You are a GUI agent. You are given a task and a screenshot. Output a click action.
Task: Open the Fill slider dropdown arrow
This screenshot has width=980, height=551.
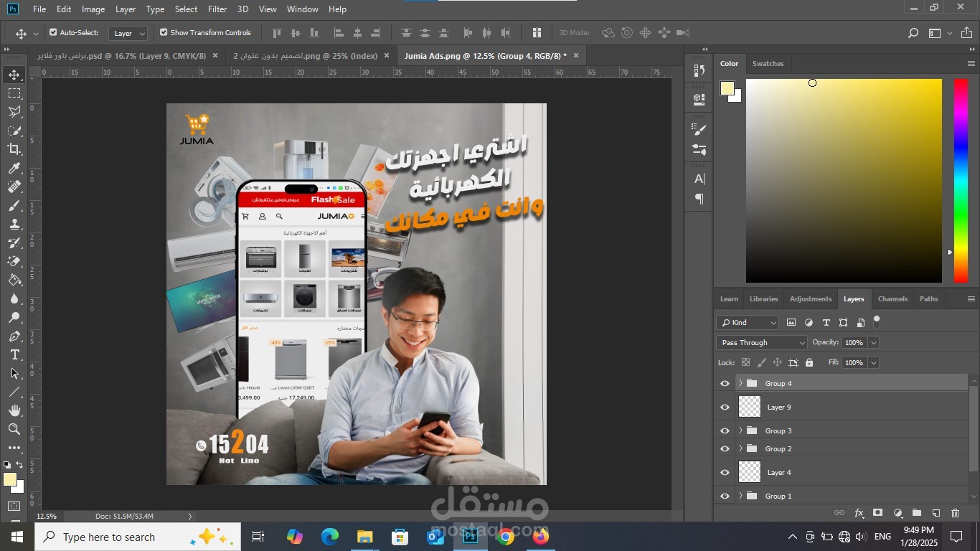point(873,363)
